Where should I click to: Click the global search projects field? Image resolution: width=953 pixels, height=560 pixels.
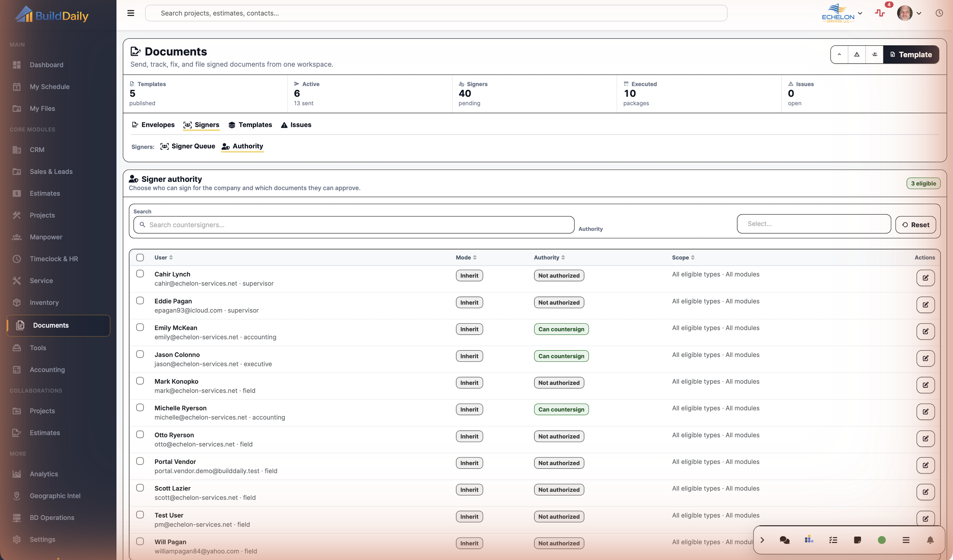[x=436, y=13]
